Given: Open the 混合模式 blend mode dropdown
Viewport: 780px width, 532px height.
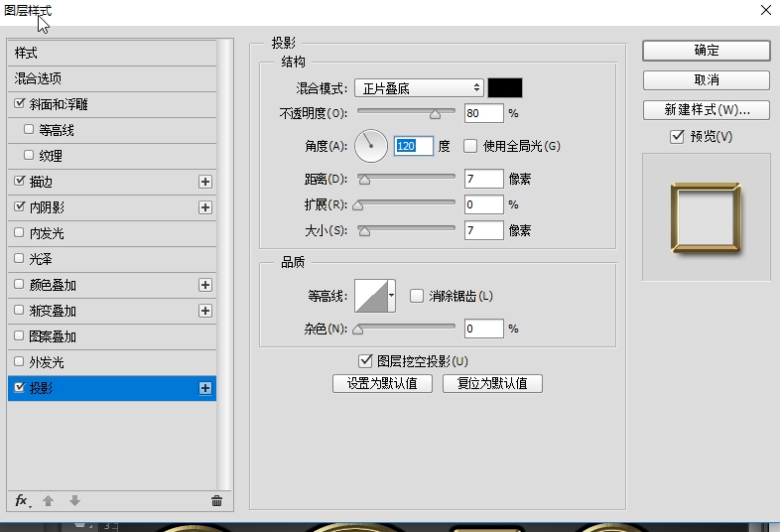Looking at the screenshot, I should pyautogui.click(x=419, y=88).
